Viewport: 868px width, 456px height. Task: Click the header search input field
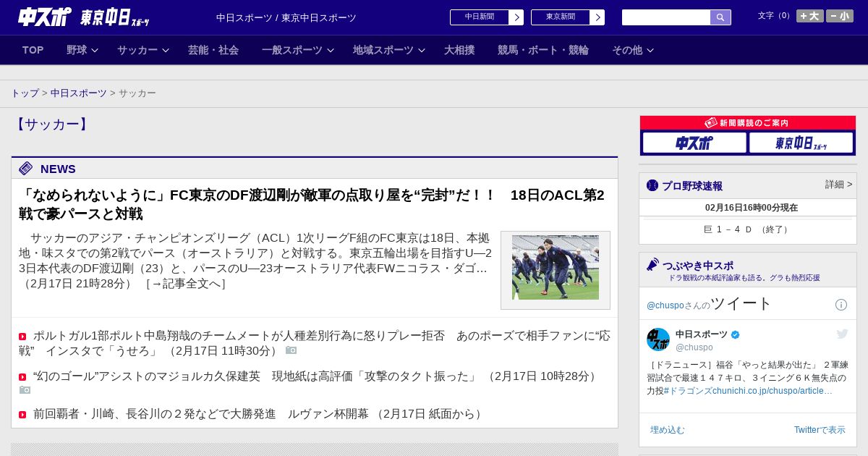(666, 17)
